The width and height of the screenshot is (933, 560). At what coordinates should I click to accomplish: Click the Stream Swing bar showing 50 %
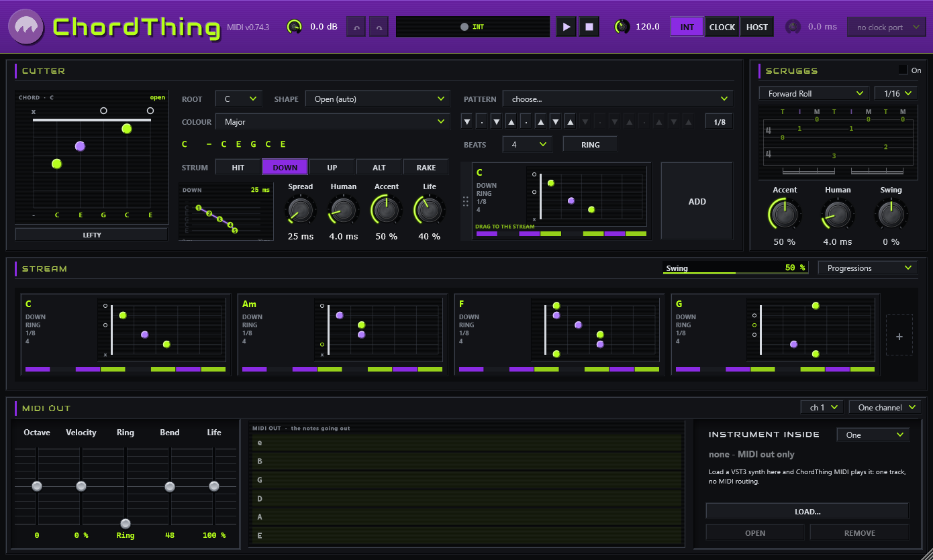[x=736, y=268]
